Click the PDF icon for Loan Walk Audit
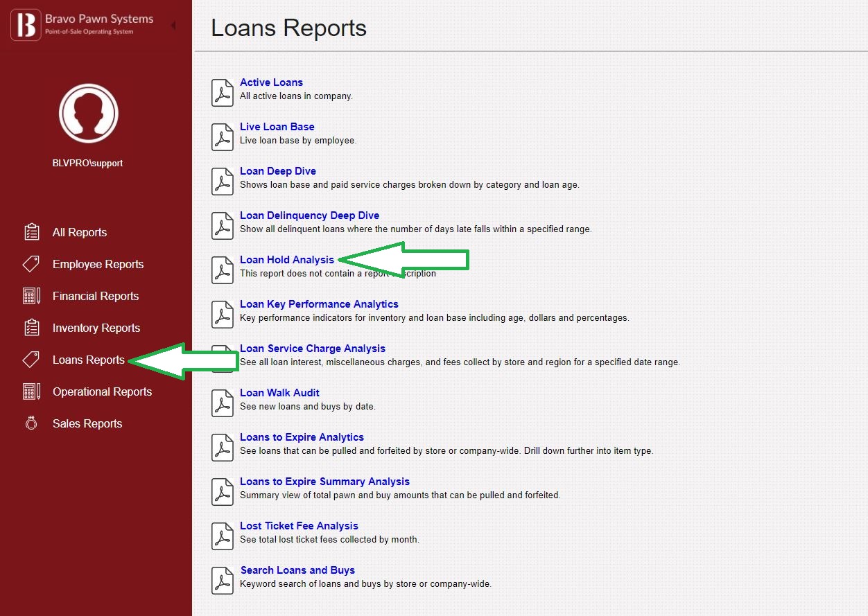868x616 pixels. coord(222,403)
